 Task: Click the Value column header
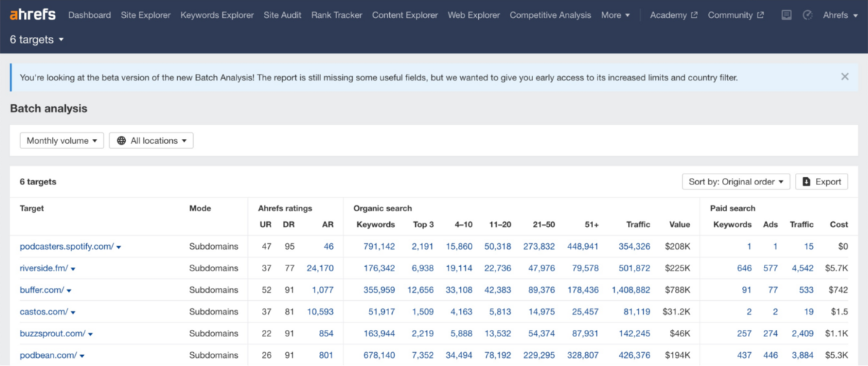tap(679, 225)
